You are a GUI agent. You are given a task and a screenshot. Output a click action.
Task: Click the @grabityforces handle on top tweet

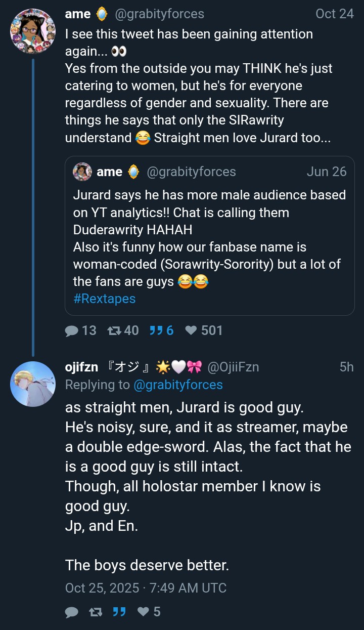click(160, 14)
